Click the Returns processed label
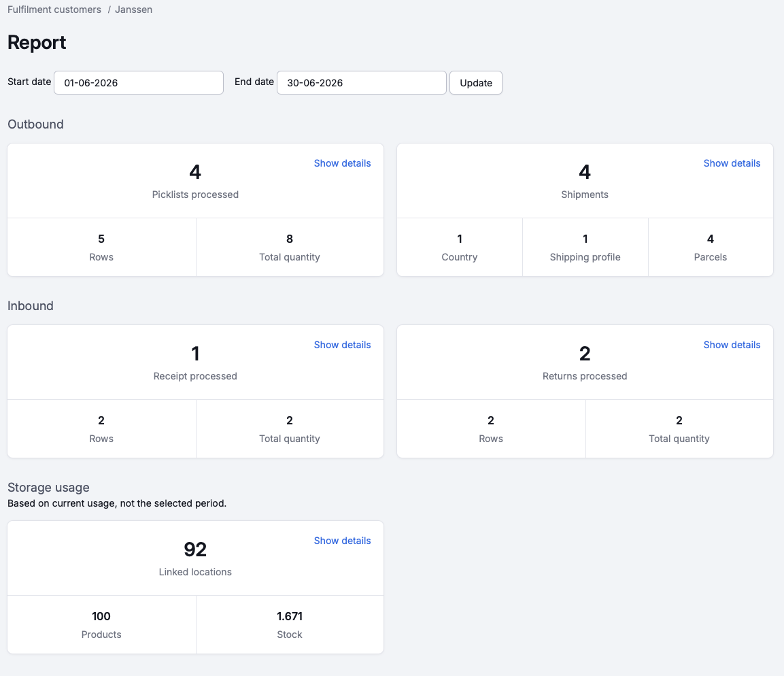This screenshot has width=784, height=676. [x=585, y=376]
